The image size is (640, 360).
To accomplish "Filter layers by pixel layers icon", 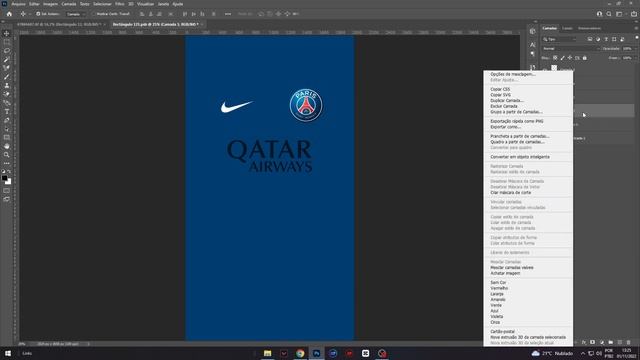I will pos(590,39).
